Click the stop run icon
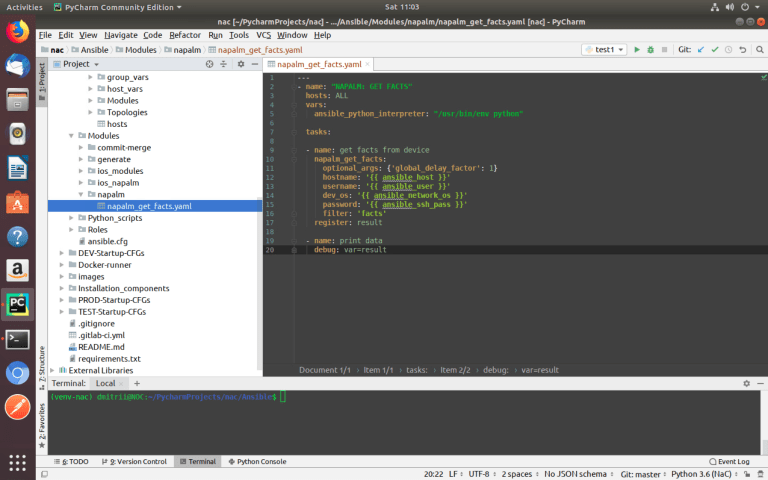This screenshot has width=768, height=480. [x=665, y=49]
